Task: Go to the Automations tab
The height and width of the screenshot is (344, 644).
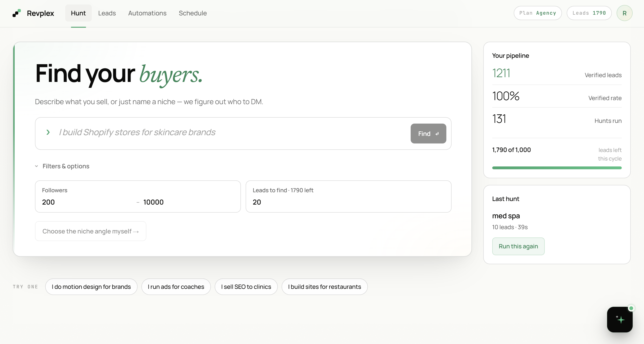Action: click(147, 13)
